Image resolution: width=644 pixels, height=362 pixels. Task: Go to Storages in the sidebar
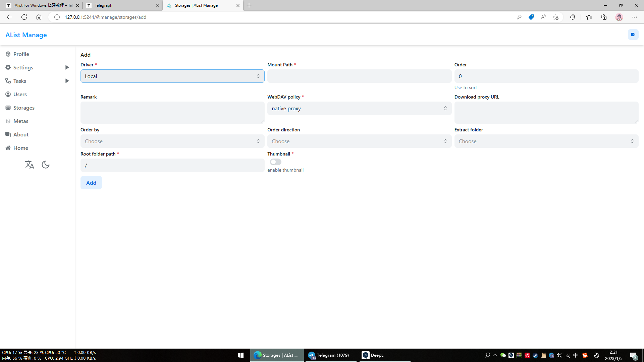24,108
